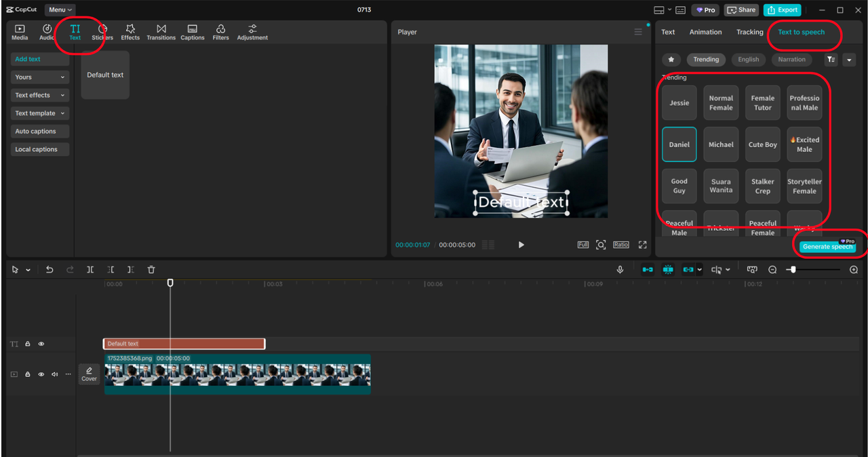Lock the video track
Screen dimensions: 868x457
[28, 374]
